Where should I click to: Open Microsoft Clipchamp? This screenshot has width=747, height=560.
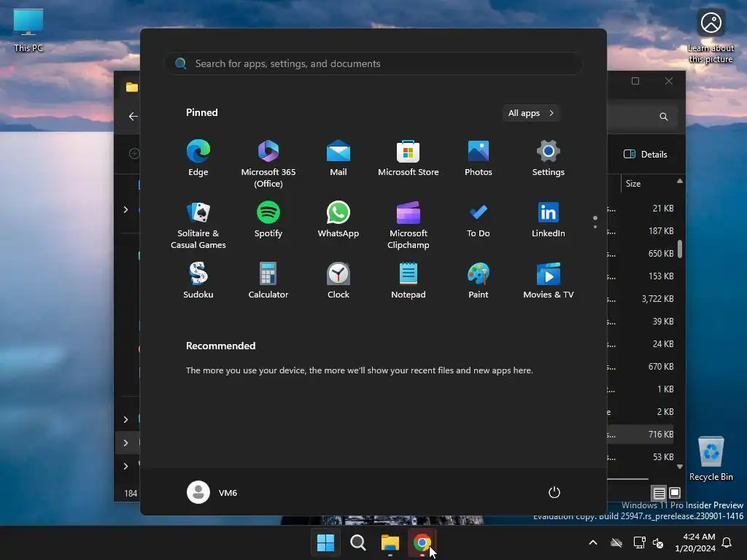pos(409,225)
